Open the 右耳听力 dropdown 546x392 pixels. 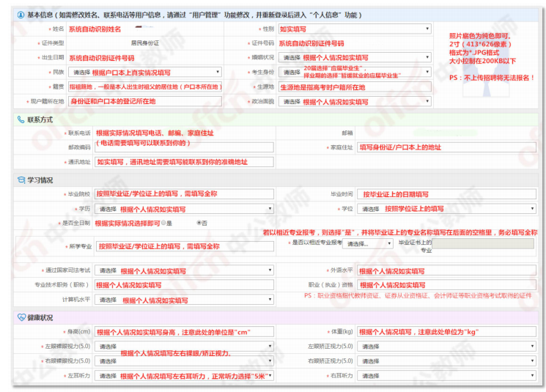click(446, 376)
